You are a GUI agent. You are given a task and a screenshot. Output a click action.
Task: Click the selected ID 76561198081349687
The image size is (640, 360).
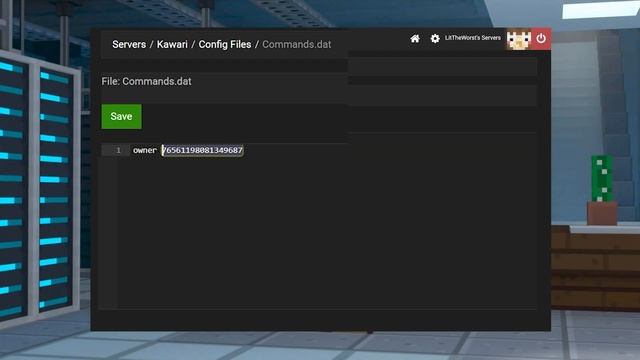pos(202,150)
